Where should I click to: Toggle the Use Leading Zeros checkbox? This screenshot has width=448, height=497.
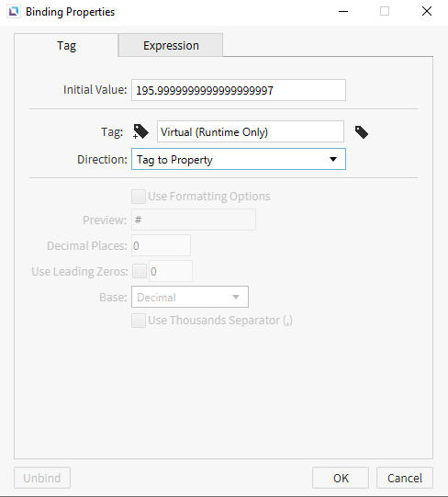[140, 271]
